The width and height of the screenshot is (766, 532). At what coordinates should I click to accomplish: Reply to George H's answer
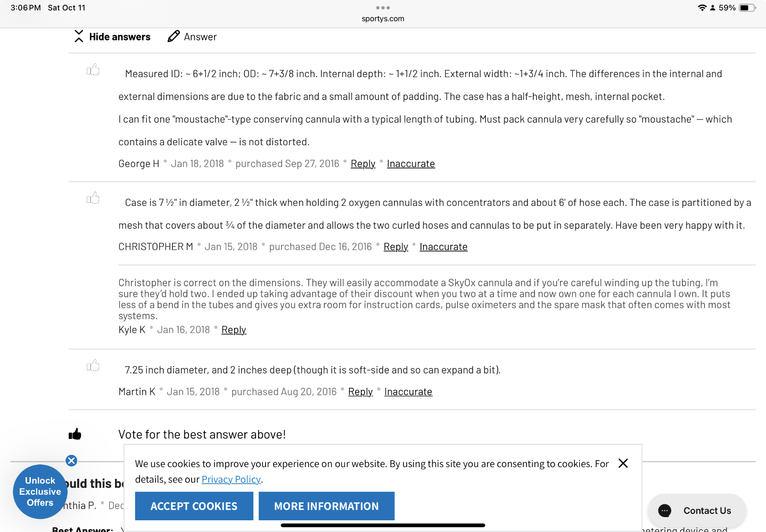click(363, 164)
